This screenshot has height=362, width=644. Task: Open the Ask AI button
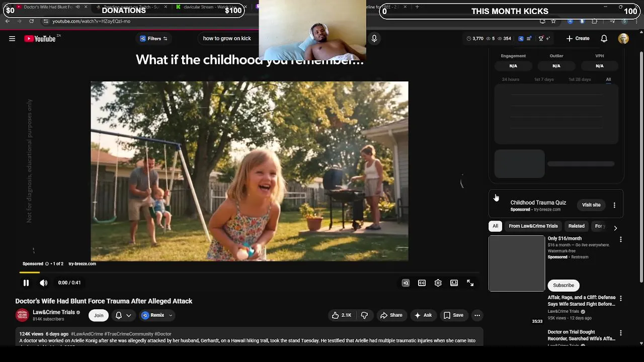coord(423,315)
